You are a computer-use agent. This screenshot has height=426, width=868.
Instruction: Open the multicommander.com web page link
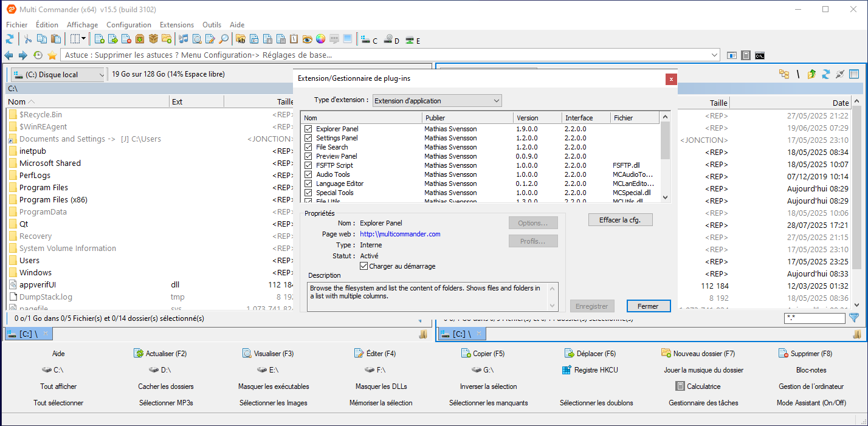click(x=400, y=234)
